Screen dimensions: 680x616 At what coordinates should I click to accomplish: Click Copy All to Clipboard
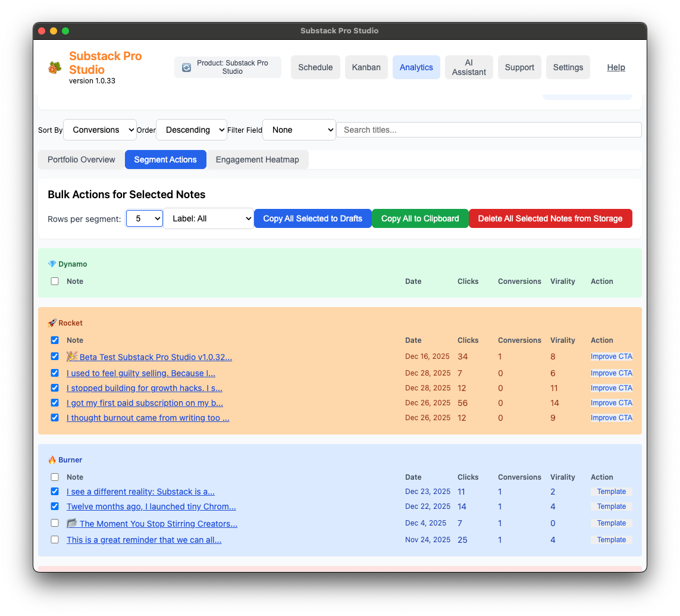point(420,218)
